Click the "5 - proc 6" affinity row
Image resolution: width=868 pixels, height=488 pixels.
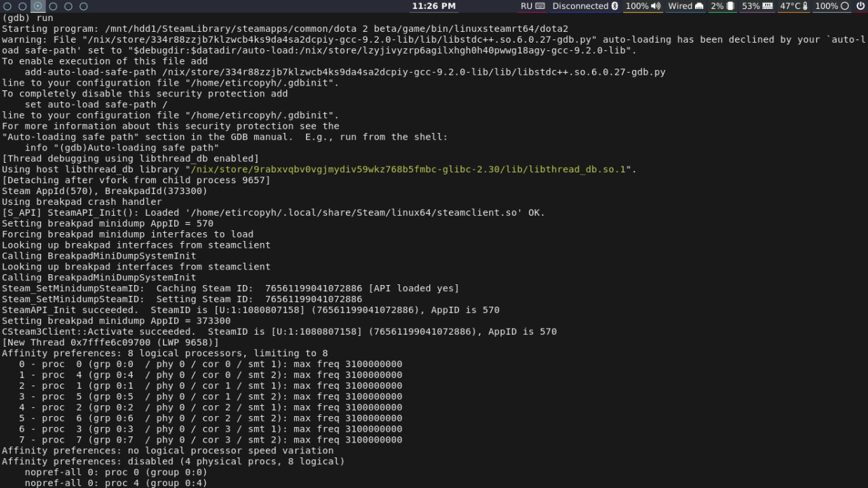pyautogui.click(x=210, y=419)
